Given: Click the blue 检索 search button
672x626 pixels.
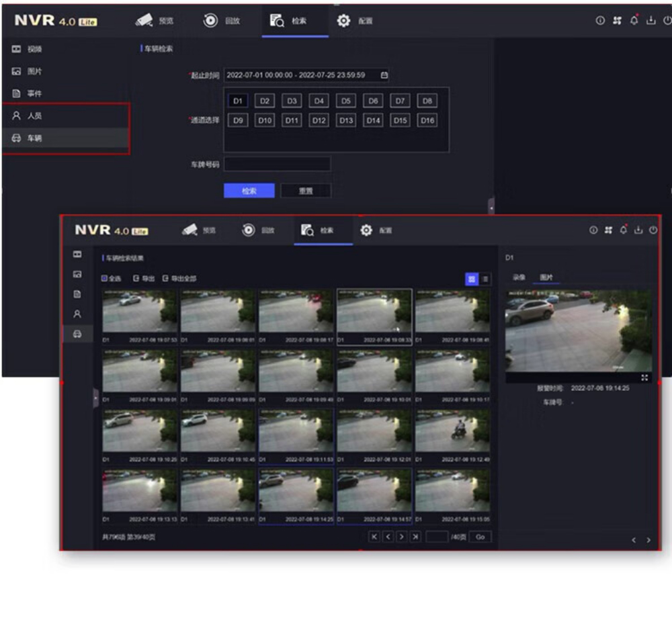Looking at the screenshot, I should point(249,191).
